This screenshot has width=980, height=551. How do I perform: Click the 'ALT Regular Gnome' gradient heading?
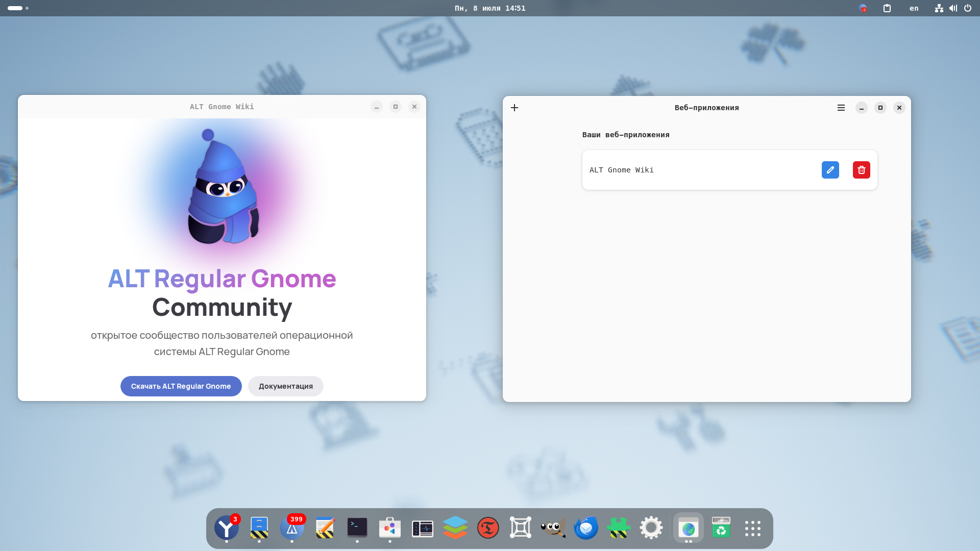[x=222, y=279]
